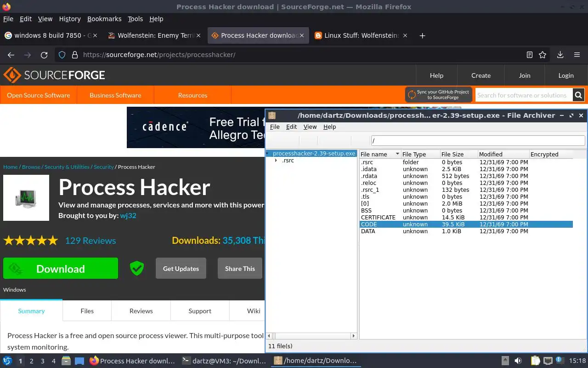Click the update notifier tray icon
The width and height of the screenshot is (588, 368).
tap(560, 360)
